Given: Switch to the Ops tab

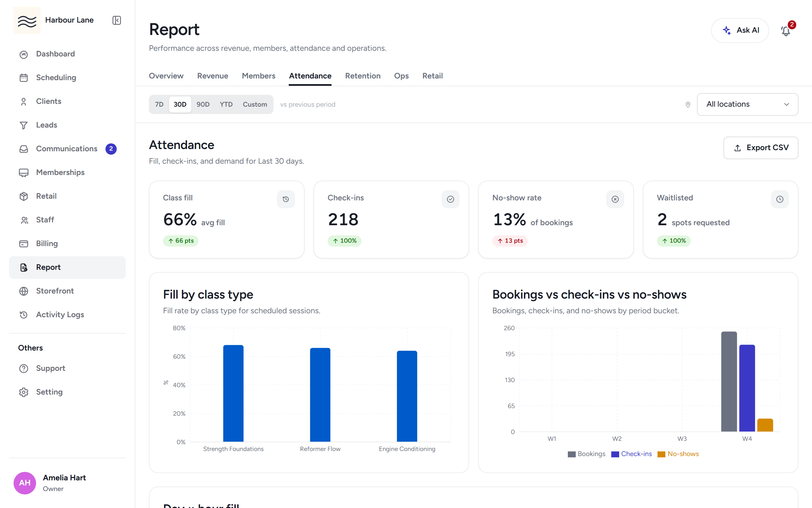Looking at the screenshot, I should 401,76.
